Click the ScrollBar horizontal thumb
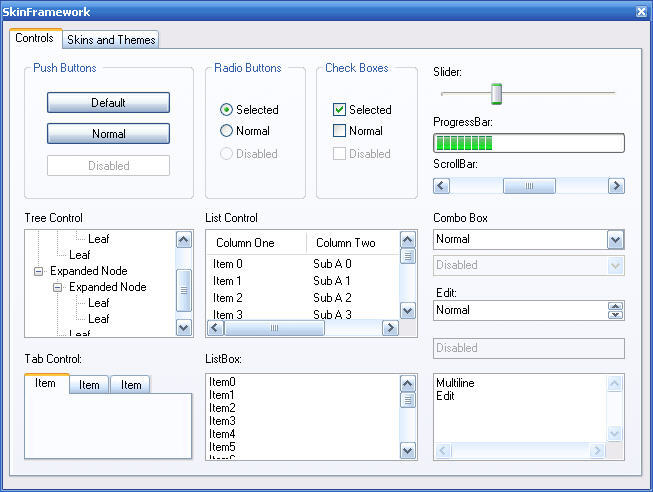This screenshot has height=492, width=653. (529, 186)
